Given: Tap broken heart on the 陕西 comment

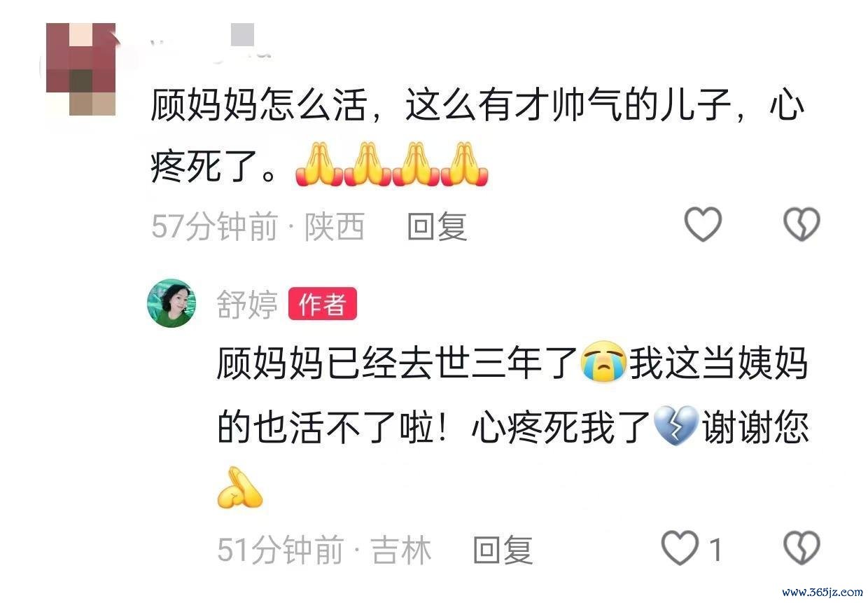Looking at the screenshot, I should coord(801,226).
